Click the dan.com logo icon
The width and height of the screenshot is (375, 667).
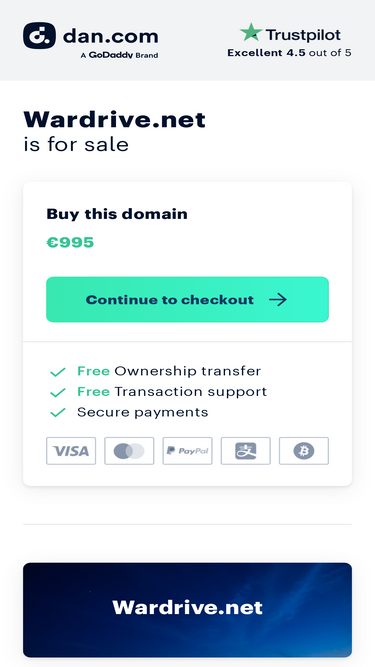click(x=39, y=36)
